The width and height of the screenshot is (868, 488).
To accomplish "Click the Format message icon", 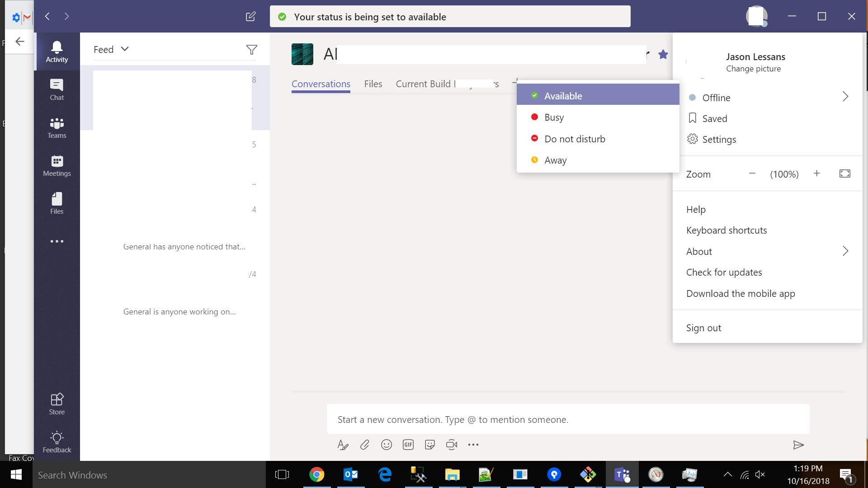I will pos(343,445).
